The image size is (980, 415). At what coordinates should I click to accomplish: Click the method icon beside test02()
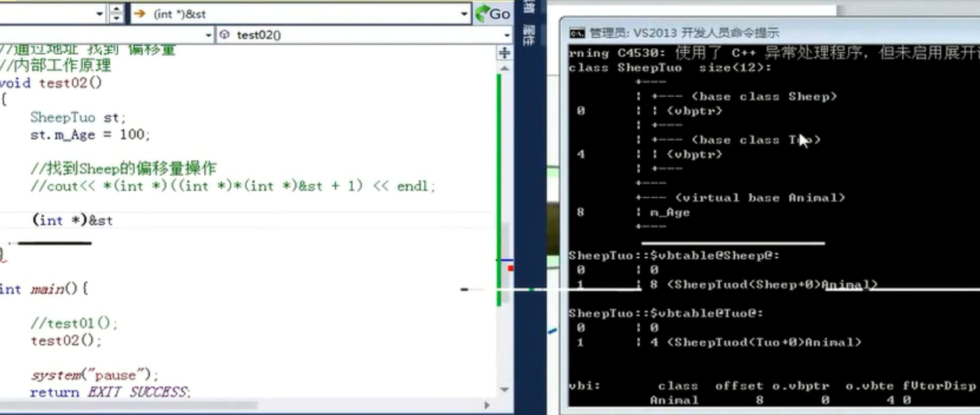pos(225,35)
